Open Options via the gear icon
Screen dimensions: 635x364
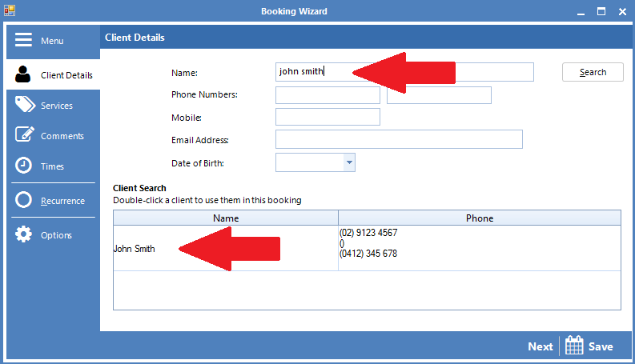(x=24, y=234)
